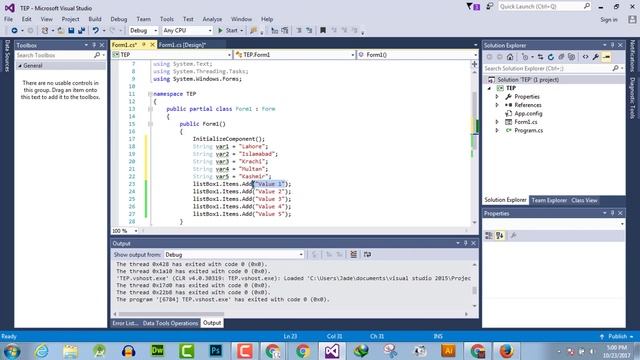Screen dimensions: 640x360
Task: Toggle auto-hide pin on Properties panel
Action: pos(612,213)
